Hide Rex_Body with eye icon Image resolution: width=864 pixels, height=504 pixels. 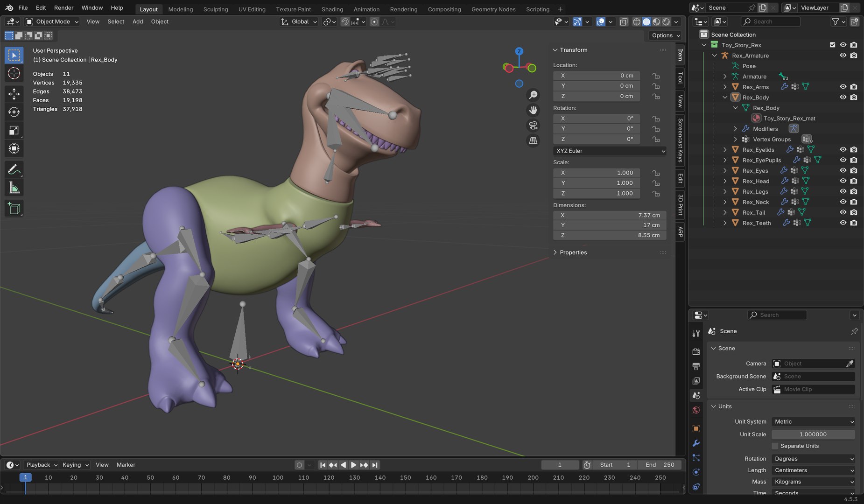tap(843, 97)
